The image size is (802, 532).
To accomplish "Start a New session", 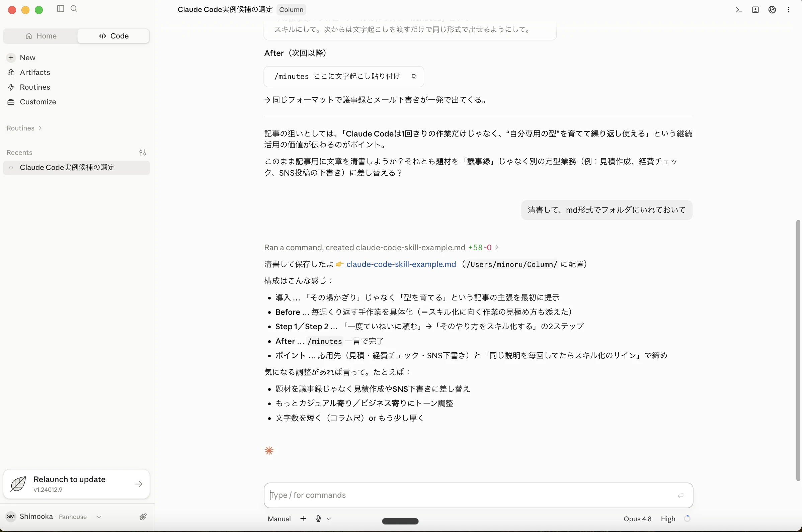I will (76, 58).
